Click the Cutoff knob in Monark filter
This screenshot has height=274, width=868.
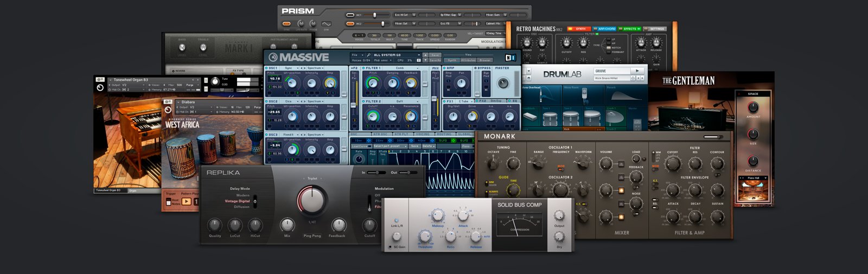(673, 164)
